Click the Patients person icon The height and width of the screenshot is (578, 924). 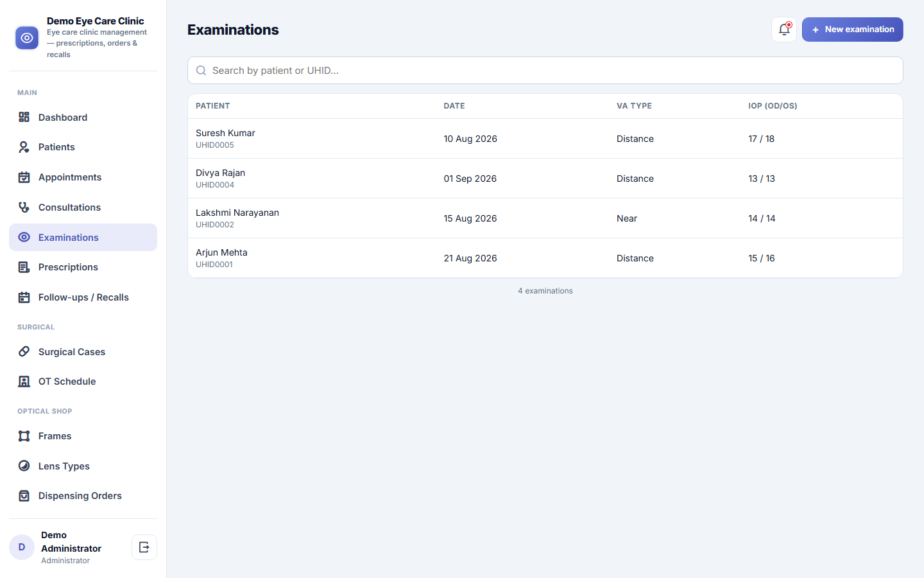(x=24, y=147)
